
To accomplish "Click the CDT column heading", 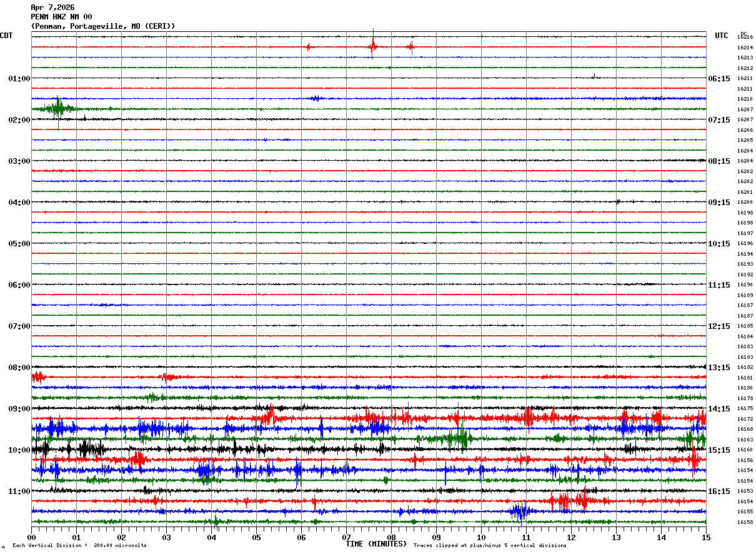I will point(6,36).
